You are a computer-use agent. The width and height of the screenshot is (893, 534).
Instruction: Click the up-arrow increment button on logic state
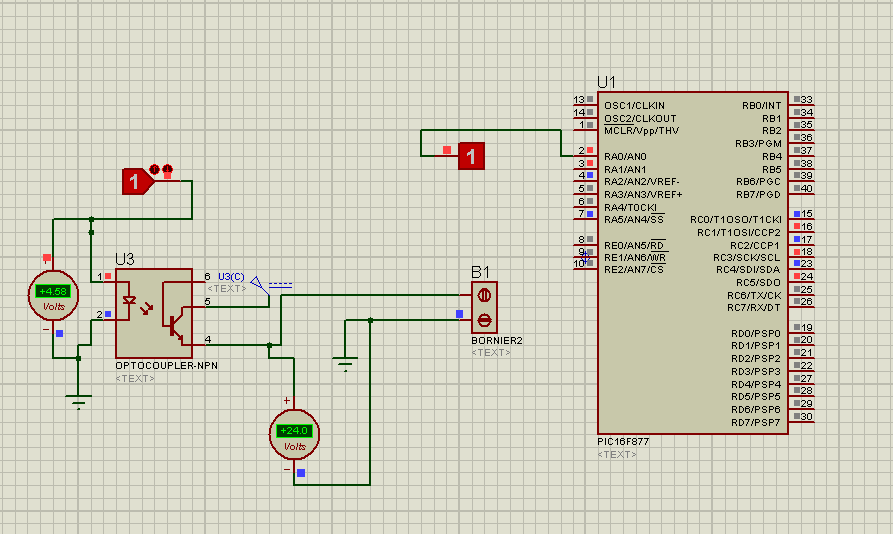[x=154, y=169]
